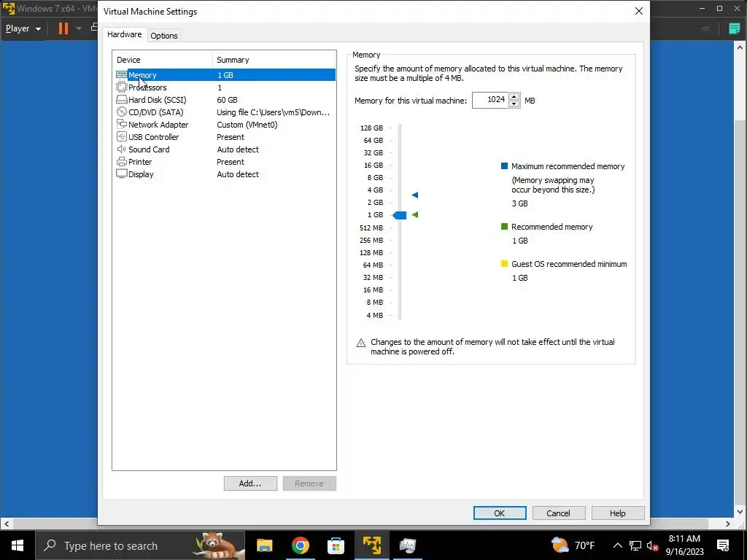Click the Network Adapter icon
The width and height of the screenshot is (747, 560).
(122, 124)
